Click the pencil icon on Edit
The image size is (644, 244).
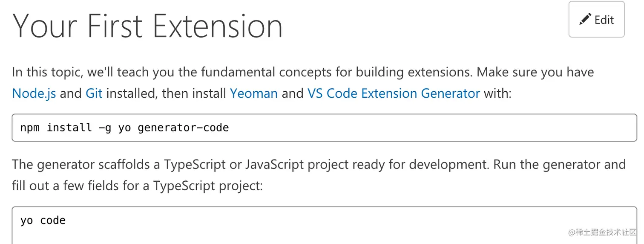585,19
